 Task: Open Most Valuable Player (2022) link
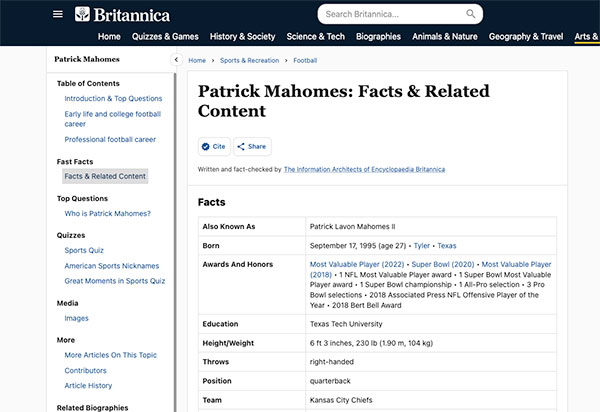(x=357, y=265)
